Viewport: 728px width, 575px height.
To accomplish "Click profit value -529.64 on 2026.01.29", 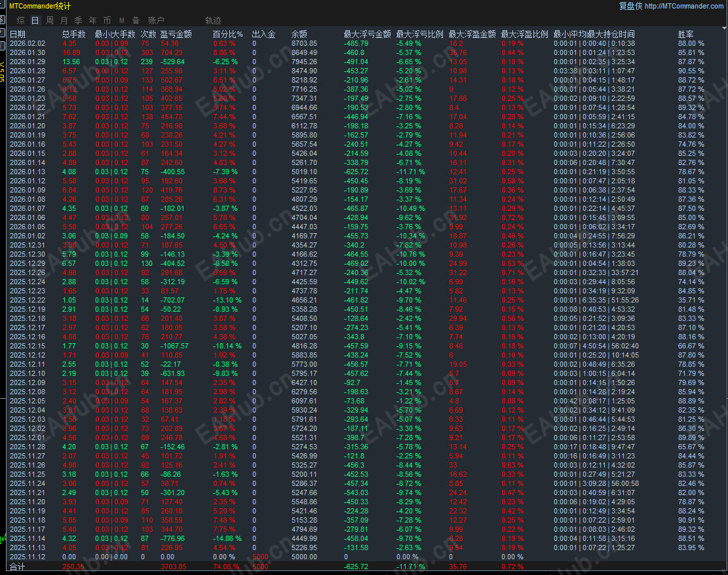I will pos(172,62).
